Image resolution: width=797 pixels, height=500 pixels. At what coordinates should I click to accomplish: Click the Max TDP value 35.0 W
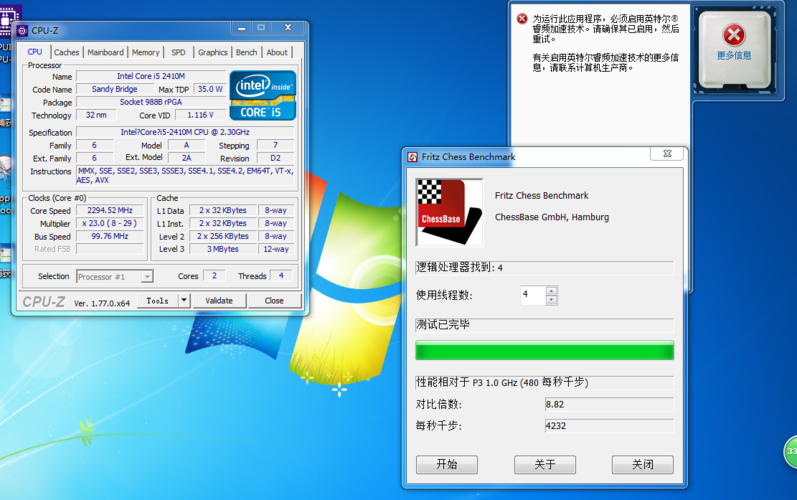point(210,89)
